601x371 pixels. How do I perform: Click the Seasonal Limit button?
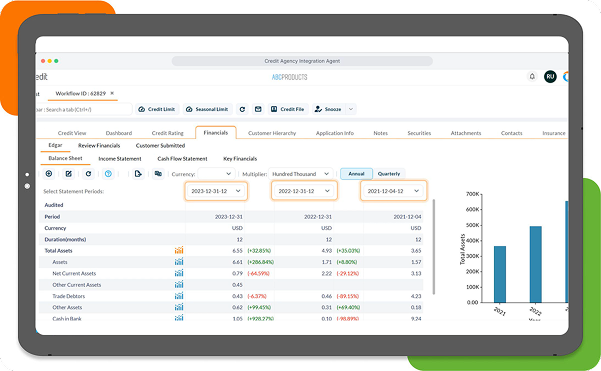[x=207, y=109]
